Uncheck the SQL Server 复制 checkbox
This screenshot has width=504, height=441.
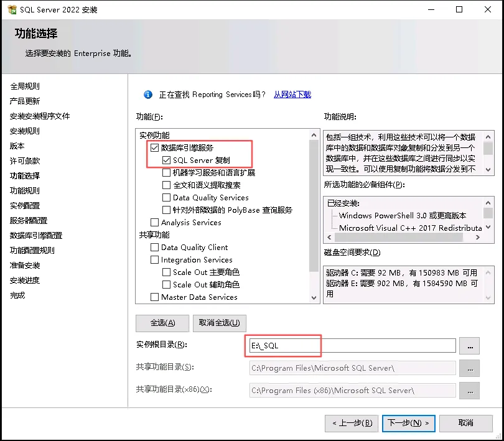click(166, 160)
